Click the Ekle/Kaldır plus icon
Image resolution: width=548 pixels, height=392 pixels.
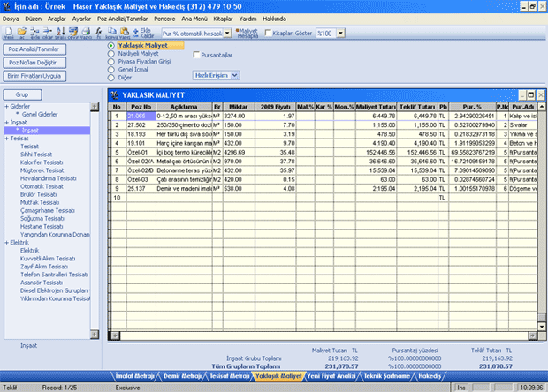[133, 32]
